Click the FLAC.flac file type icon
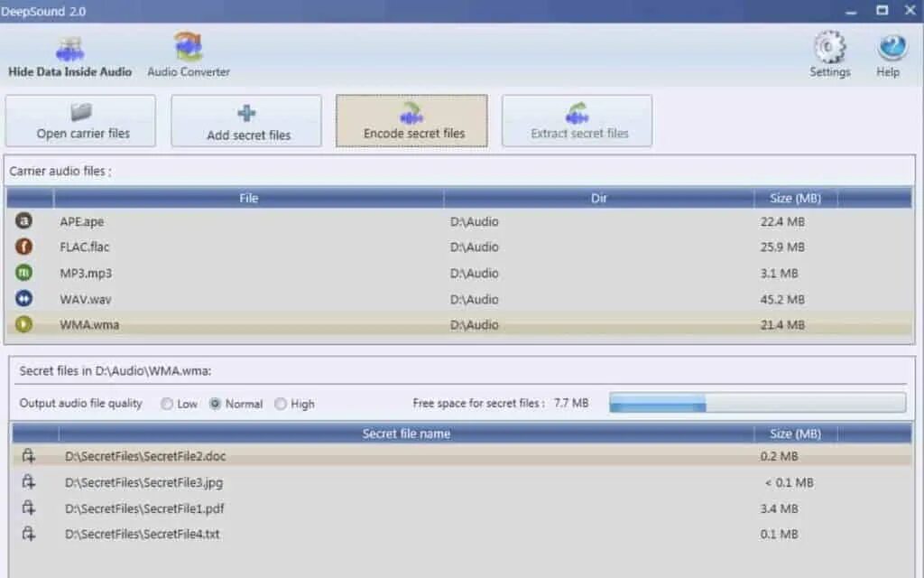The width and height of the screenshot is (924, 578). tap(23, 246)
